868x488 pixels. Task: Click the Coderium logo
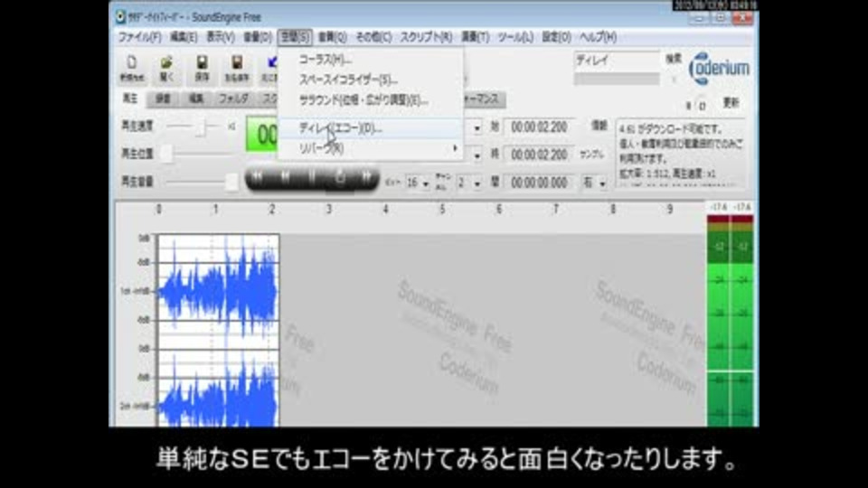pyautogui.click(x=719, y=69)
